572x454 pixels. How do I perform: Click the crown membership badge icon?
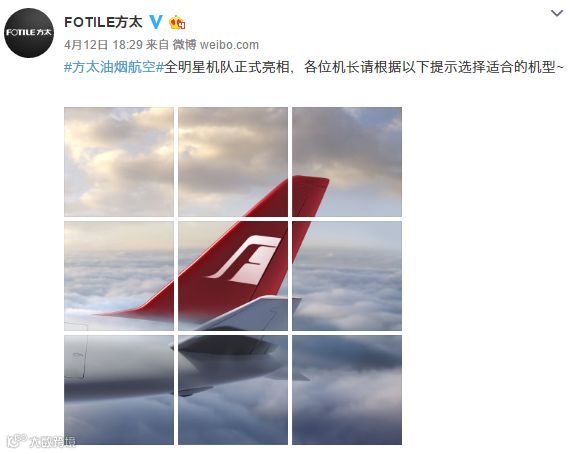(177, 23)
